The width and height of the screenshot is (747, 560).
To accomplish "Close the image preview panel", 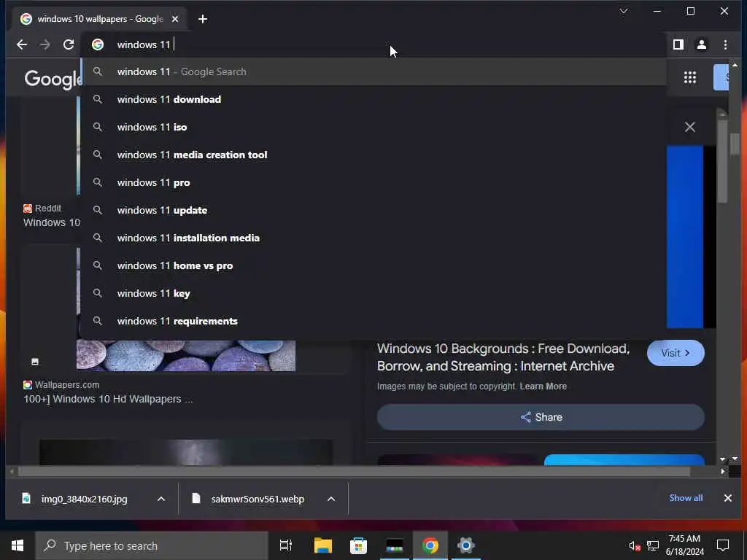I will (x=690, y=127).
